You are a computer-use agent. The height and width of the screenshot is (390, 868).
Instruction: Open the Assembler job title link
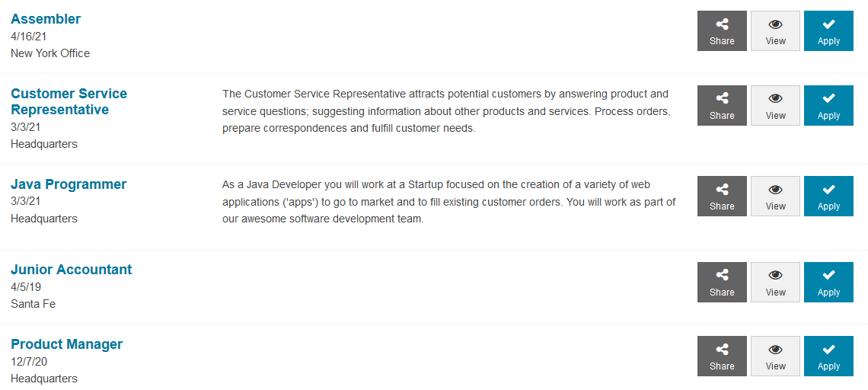[x=46, y=19]
